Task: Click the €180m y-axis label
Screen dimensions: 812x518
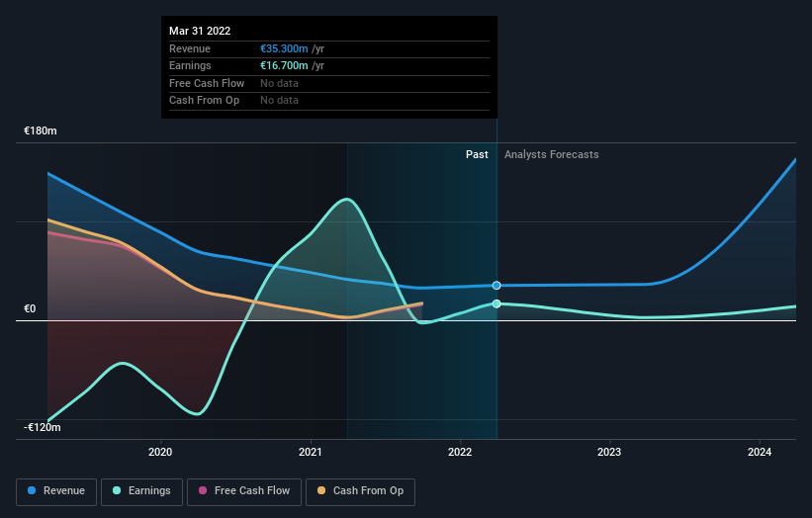Action: [x=41, y=130]
